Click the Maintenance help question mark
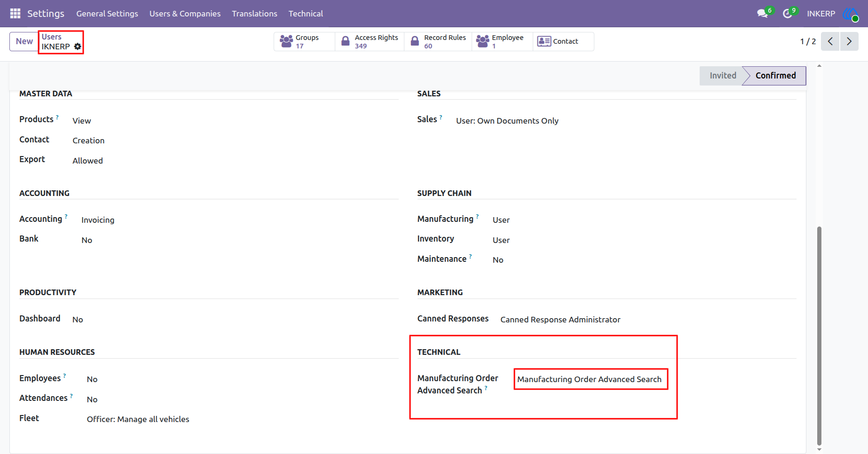 (470, 257)
